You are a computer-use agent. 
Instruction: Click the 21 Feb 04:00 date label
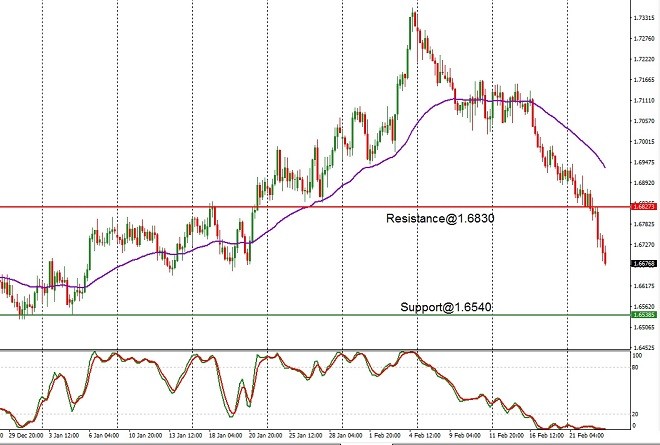587,435
